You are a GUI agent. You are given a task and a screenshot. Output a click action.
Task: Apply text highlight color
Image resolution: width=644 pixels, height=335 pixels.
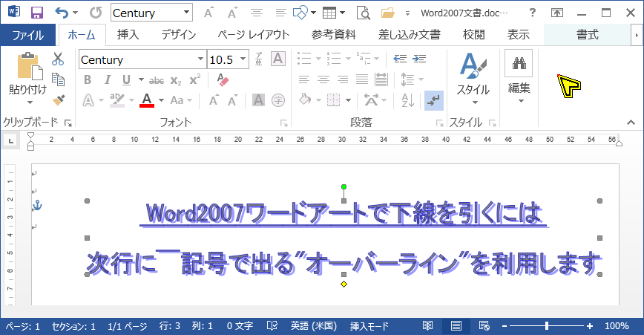pyautogui.click(x=117, y=100)
